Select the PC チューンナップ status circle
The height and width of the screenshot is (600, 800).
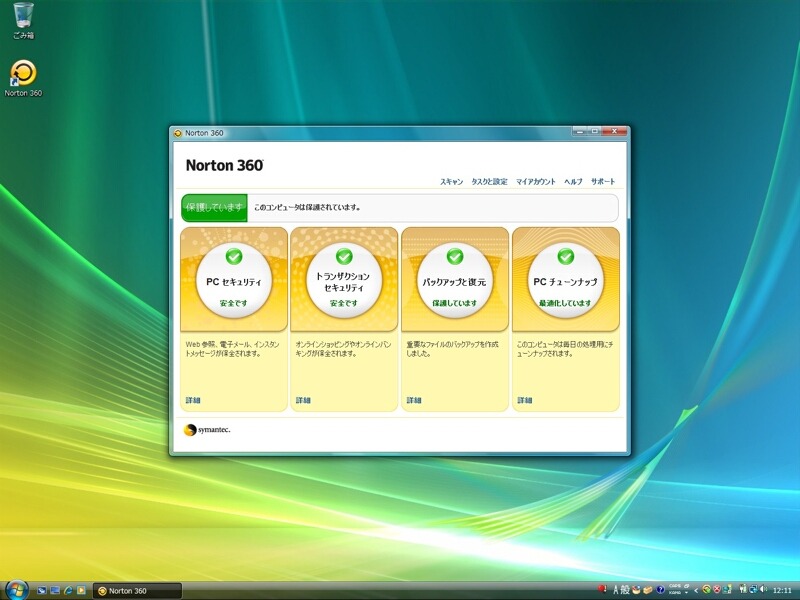[x=565, y=280]
